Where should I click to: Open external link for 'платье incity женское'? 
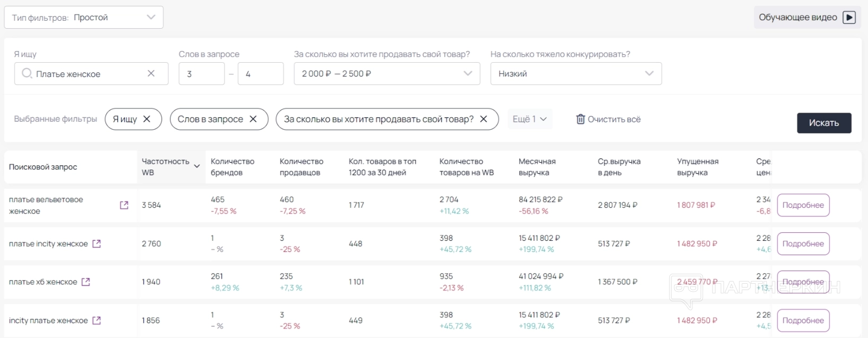click(x=97, y=243)
